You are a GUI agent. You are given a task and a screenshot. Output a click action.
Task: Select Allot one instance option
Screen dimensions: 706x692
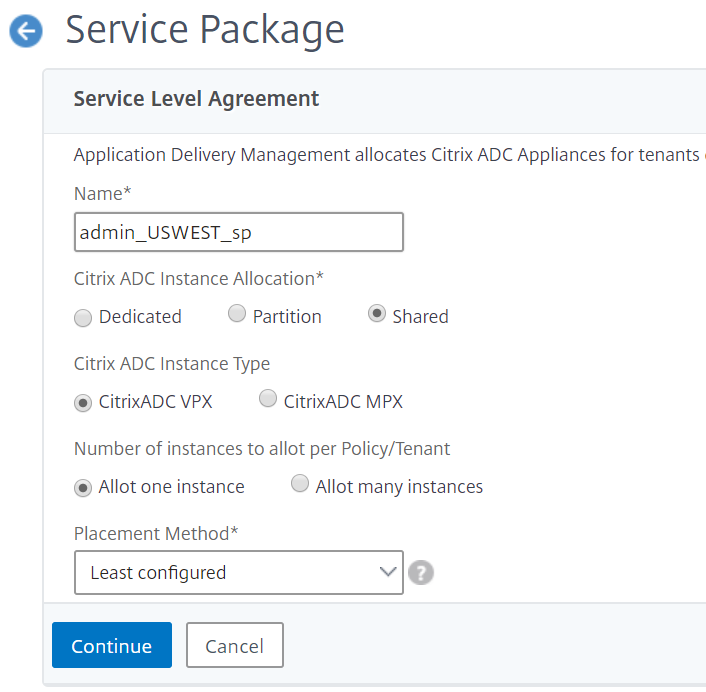(83, 488)
